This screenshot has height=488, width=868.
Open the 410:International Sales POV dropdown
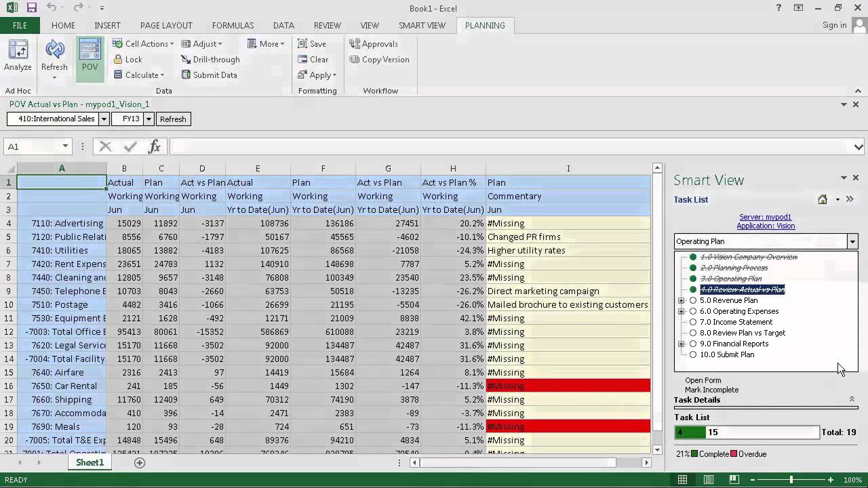pyautogui.click(x=104, y=119)
